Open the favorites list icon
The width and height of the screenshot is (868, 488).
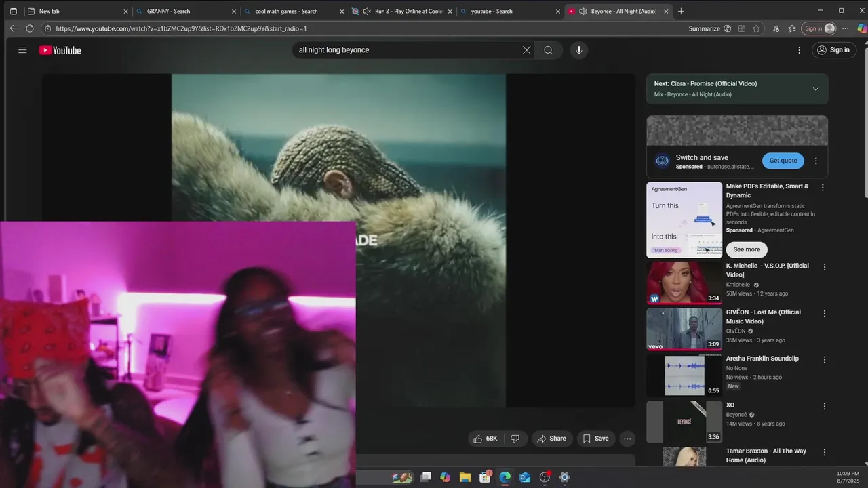click(792, 28)
